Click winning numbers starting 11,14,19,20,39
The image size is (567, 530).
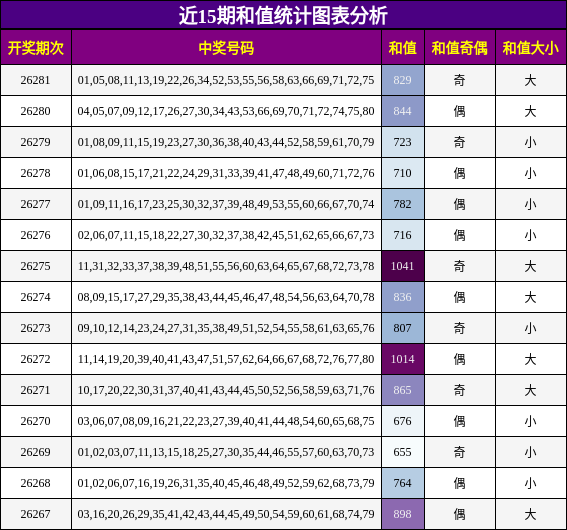(226, 359)
